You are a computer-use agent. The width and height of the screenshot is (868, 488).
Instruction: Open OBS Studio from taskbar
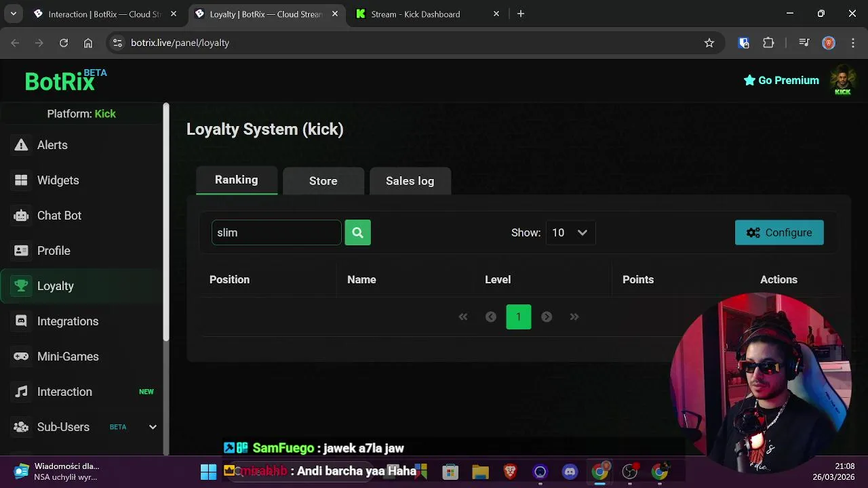coord(630,472)
